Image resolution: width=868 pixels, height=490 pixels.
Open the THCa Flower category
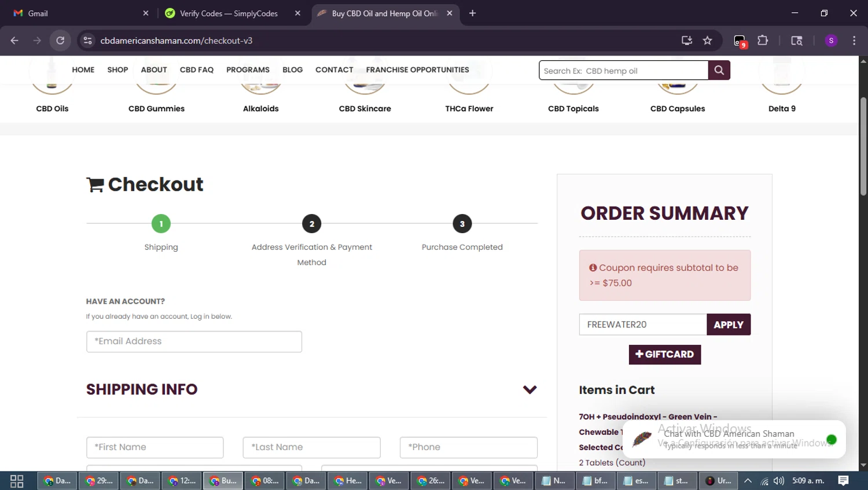tap(469, 108)
